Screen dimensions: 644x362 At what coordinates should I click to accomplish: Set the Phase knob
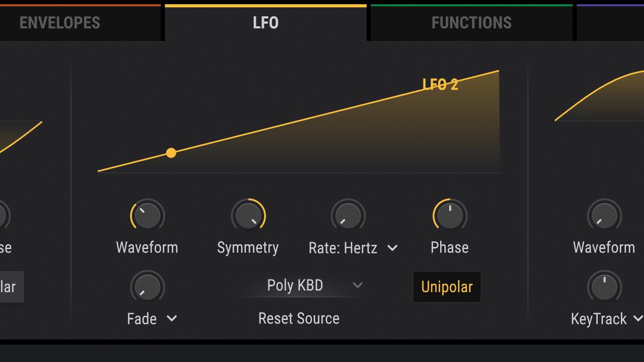449,215
